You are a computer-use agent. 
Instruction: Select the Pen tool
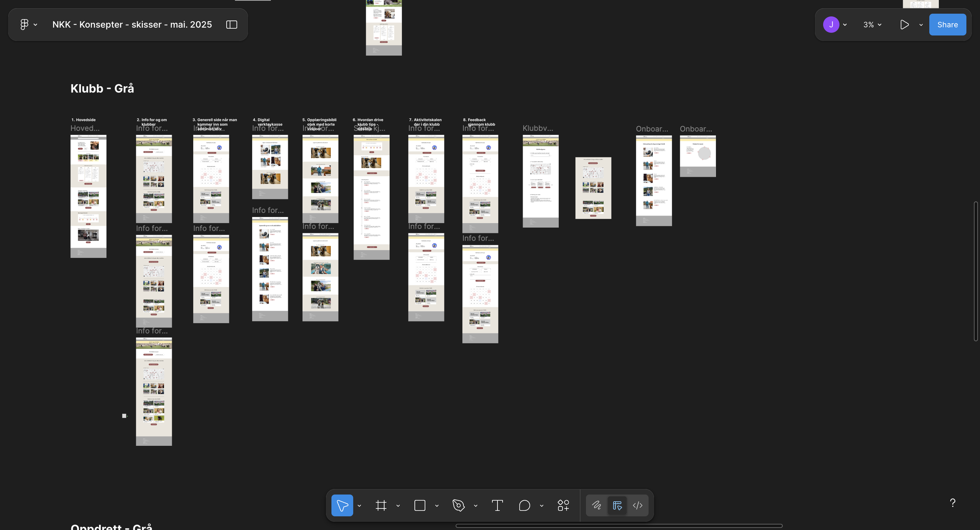point(458,505)
